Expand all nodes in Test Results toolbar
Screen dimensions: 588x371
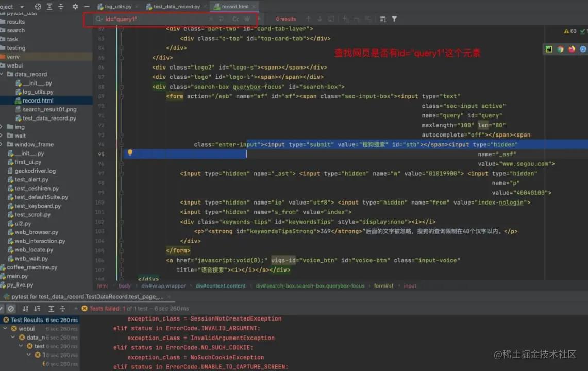click(51, 309)
